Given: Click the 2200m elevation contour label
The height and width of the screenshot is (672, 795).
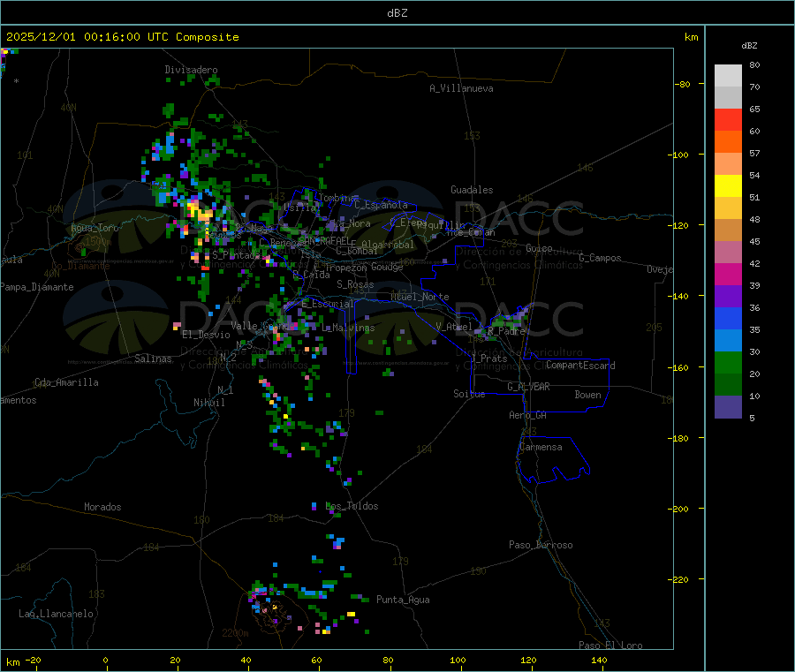Looking at the screenshot, I should [x=235, y=633].
